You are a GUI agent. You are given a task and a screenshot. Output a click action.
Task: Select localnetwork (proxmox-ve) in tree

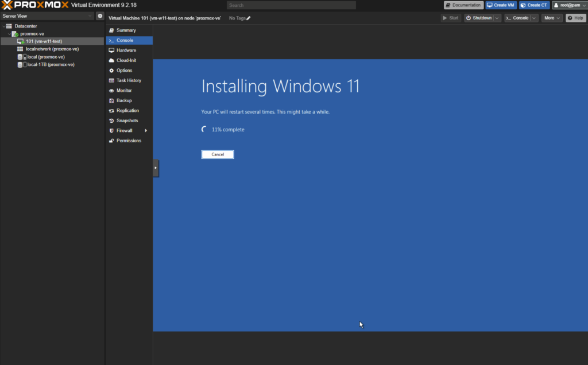click(52, 49)
